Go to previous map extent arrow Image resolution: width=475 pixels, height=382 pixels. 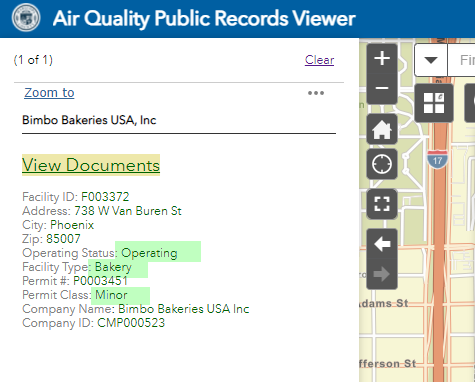(382, 244)
